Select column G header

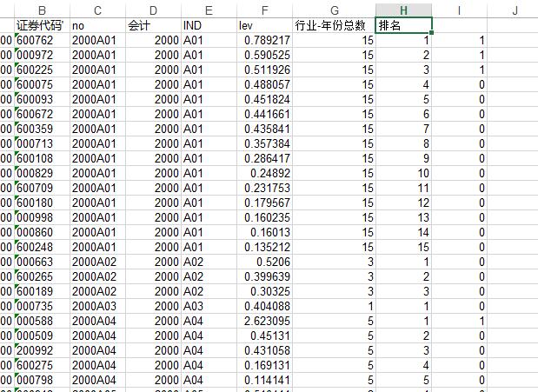[335, 10]
